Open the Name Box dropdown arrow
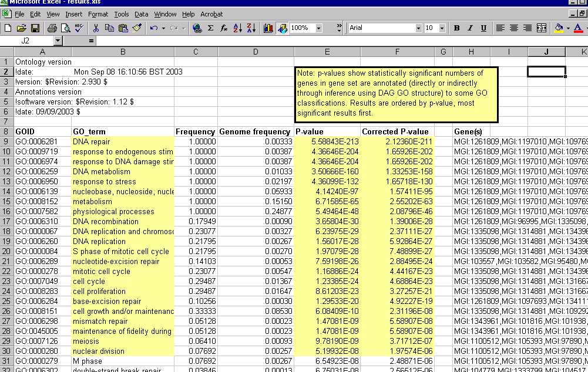588x372 pixels. coord(58,41)
